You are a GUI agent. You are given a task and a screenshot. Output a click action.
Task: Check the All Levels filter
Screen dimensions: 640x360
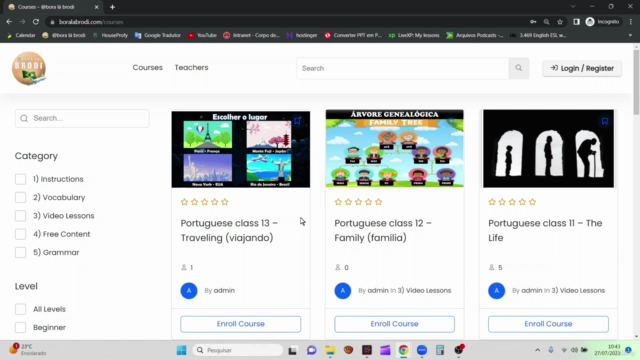[x=20, y=309]
